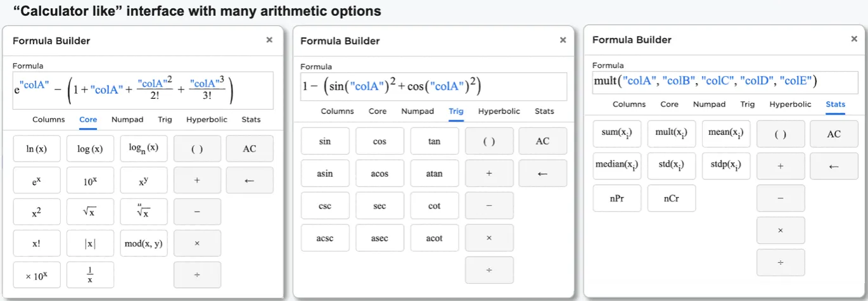Click the absolute value |x| button
868x301 pixels.
(x=90, y=243)
